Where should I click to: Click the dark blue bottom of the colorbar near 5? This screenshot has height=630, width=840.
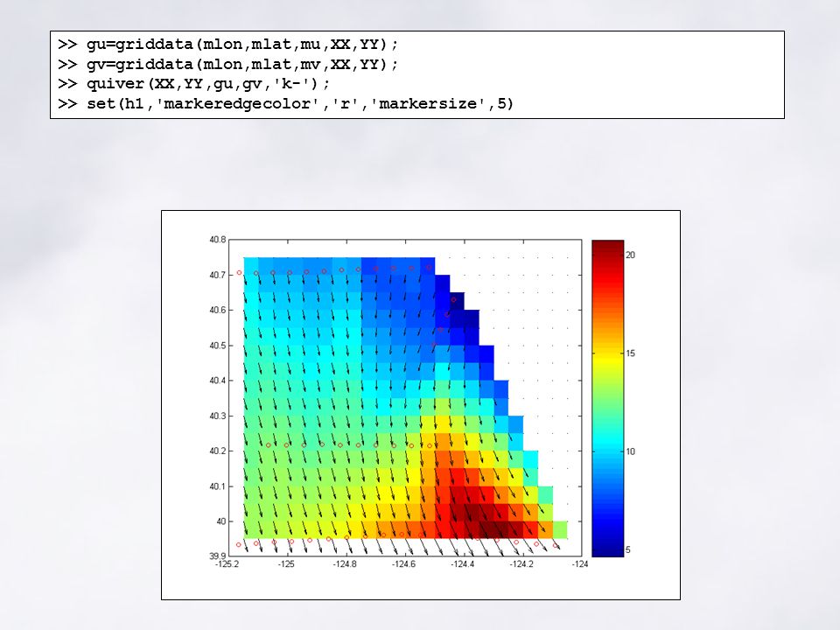coord(608,546)
